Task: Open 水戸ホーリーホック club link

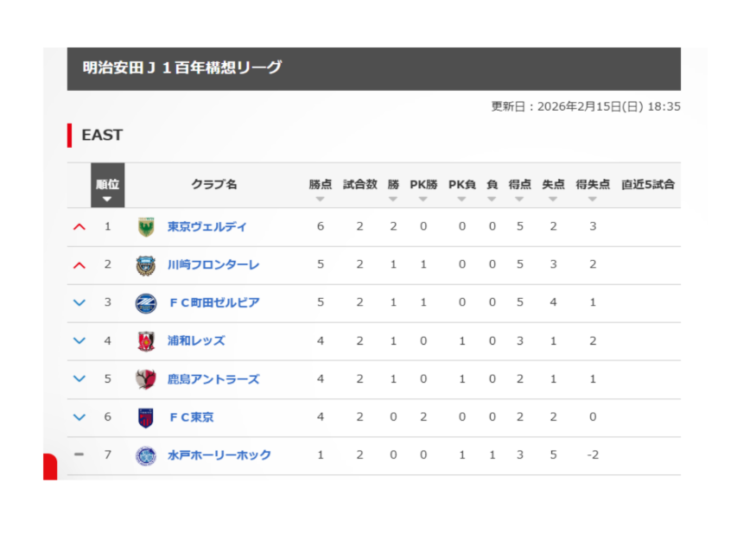Action: point(219,455)
